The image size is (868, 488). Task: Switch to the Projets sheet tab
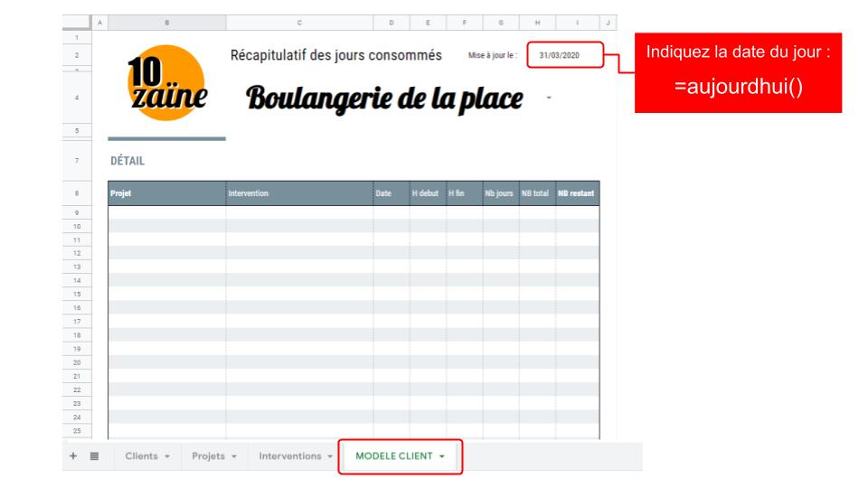tap(208, 455)
